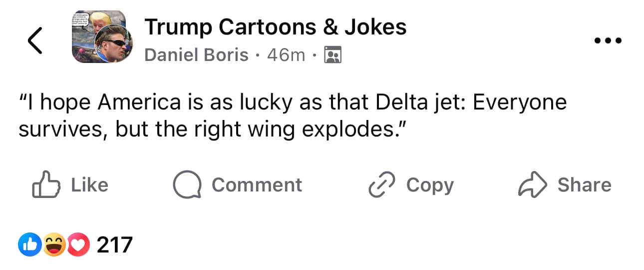This screenshot has height=270, width=644.
Task: Click the blue thumbs-up reaction emoji
Action: 28,245
